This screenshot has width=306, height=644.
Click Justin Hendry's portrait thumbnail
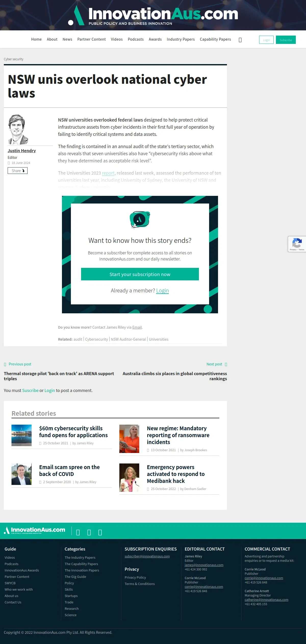pos(18,129)
